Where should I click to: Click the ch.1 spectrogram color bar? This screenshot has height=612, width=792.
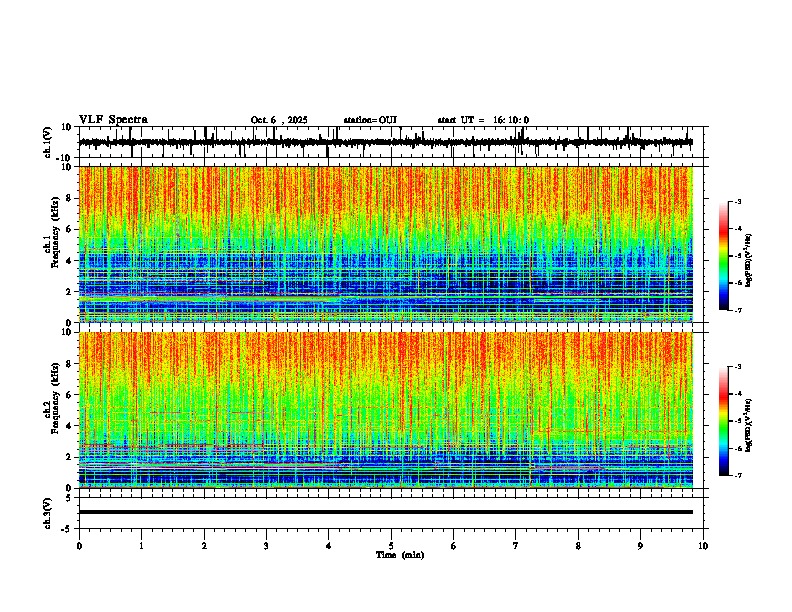pos(724,256)
